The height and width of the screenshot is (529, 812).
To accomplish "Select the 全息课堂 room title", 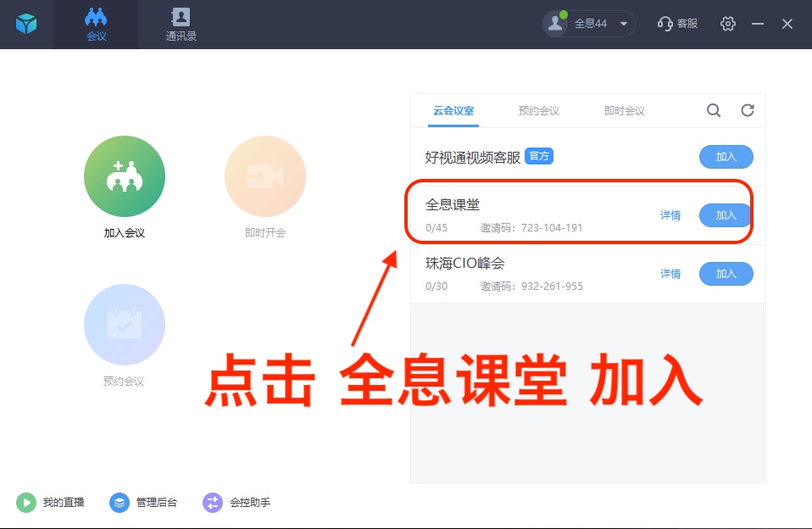I will pos(453,204).
